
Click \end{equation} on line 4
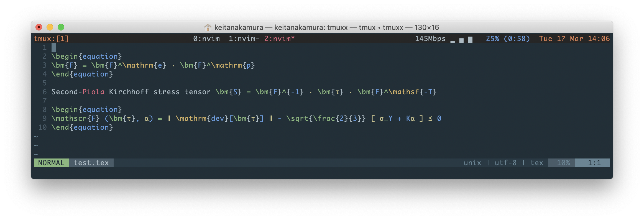click(x=82, y=74)
